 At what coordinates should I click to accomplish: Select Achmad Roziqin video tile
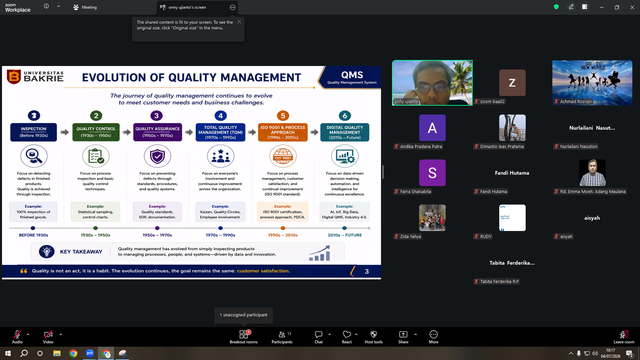[x=592, y=83]
